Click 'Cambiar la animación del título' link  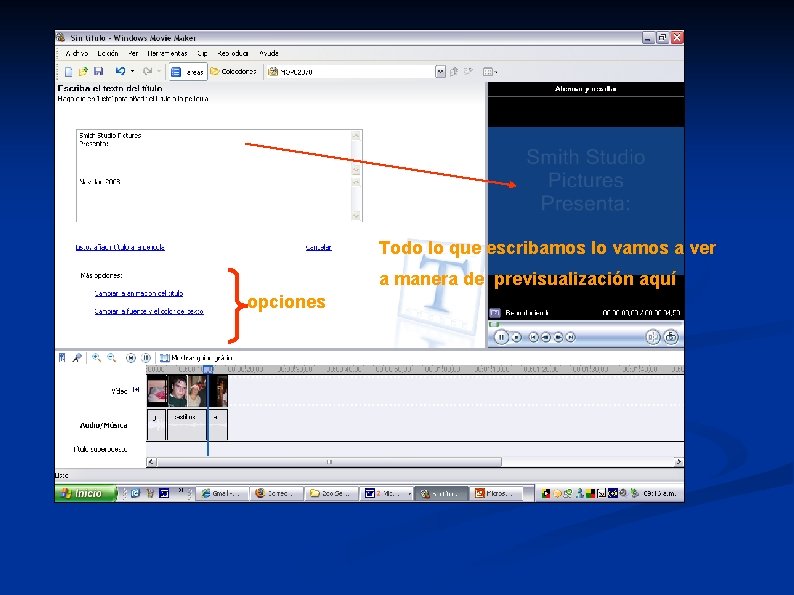tap(139, 293)
